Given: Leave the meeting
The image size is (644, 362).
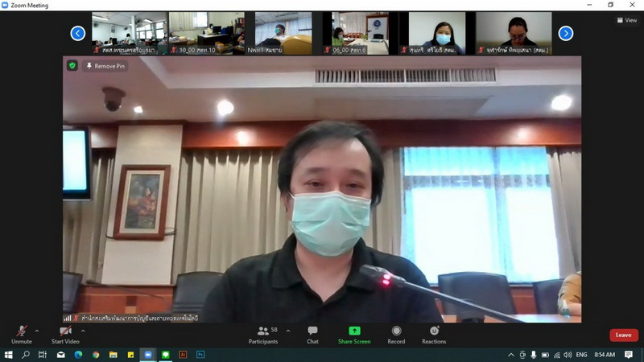Looking at the screenshot, I should [623, 335].
